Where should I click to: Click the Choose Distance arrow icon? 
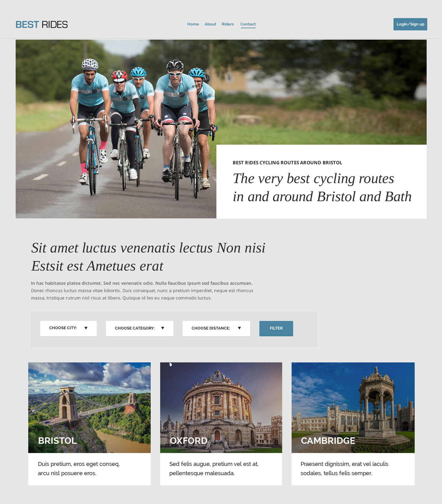pos(239,328)
